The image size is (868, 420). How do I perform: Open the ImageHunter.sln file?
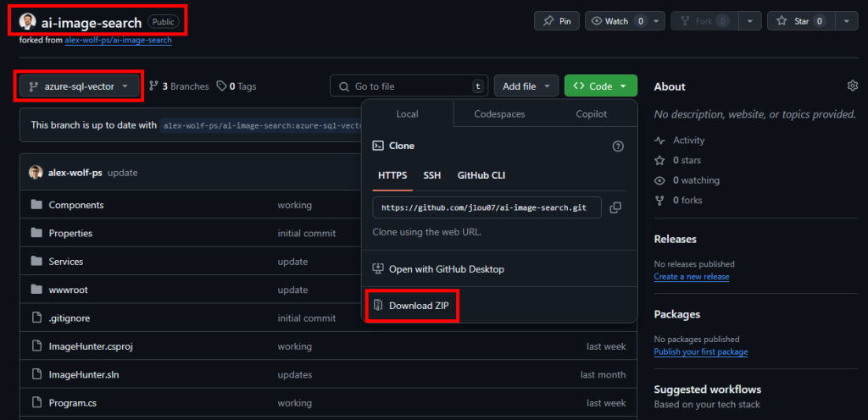pyautogui.click(x=84, y=374)
